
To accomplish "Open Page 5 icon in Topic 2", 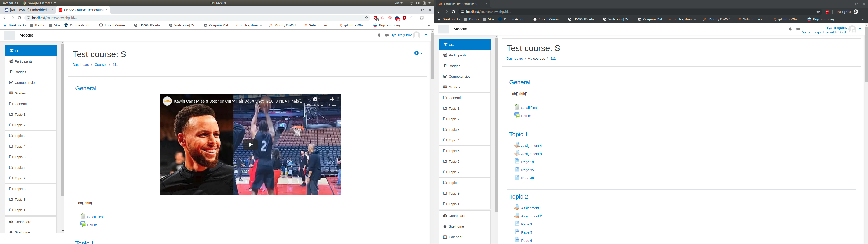I will (x=517, y=232).
